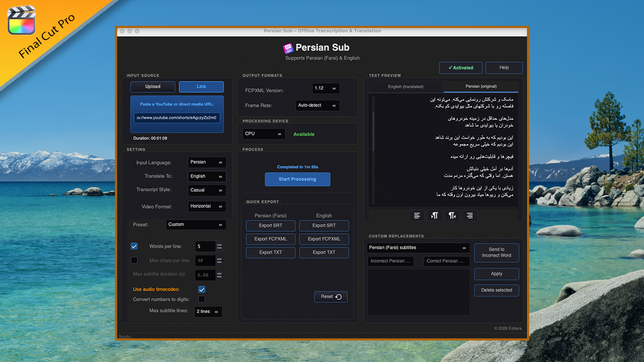Switch to the English (translated) tab
The width and height of the screenshot is (644, 362).
point(406,86)
